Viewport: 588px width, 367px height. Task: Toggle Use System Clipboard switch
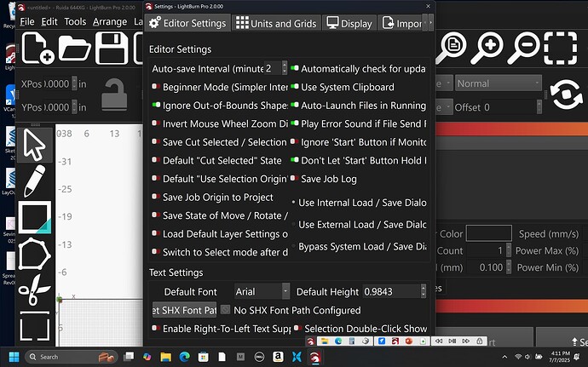(x=295, y=87)
